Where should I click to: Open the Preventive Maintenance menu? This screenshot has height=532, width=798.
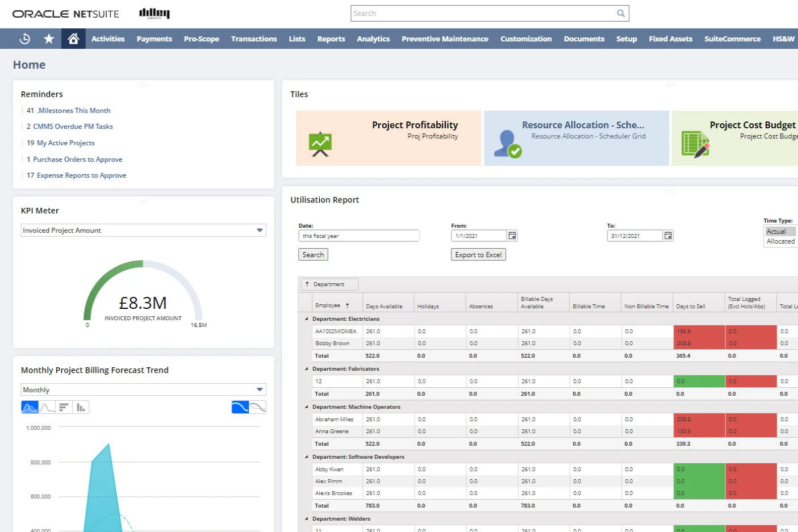[445, 39]
